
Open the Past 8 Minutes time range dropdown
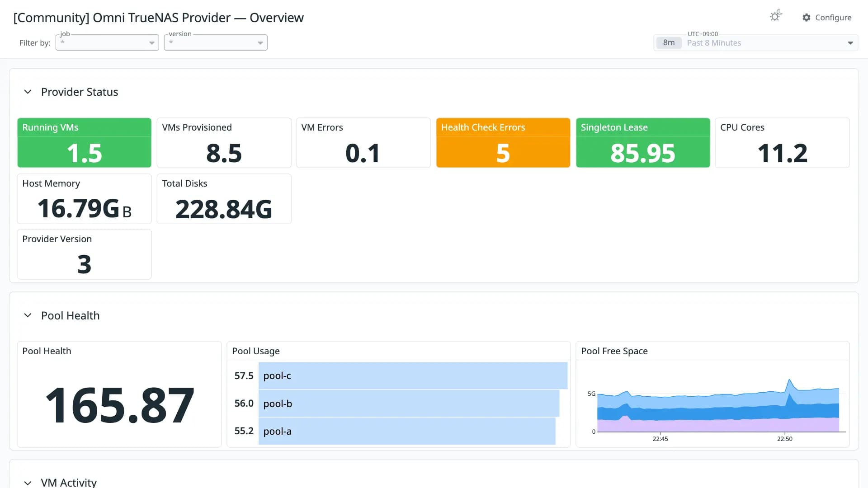[756, 43]
